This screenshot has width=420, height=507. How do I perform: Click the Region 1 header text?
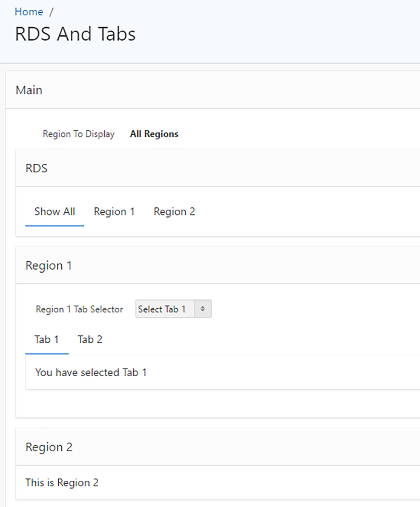click(x=49, y=265)
